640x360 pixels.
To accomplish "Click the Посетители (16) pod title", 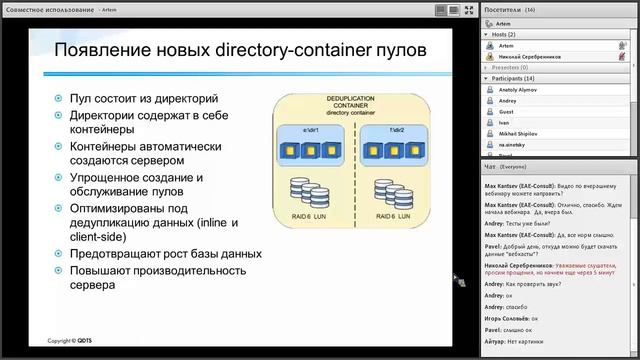I will 509,10.
